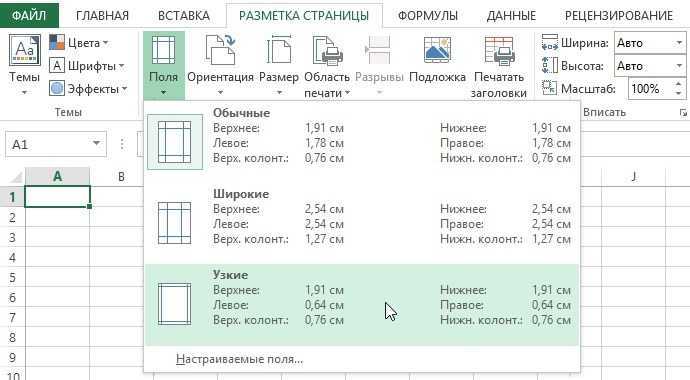The height and width of the screenshot is (380, 690).
Task: Open the Name Box dropdown arrow
Action: tap(96, 143)
